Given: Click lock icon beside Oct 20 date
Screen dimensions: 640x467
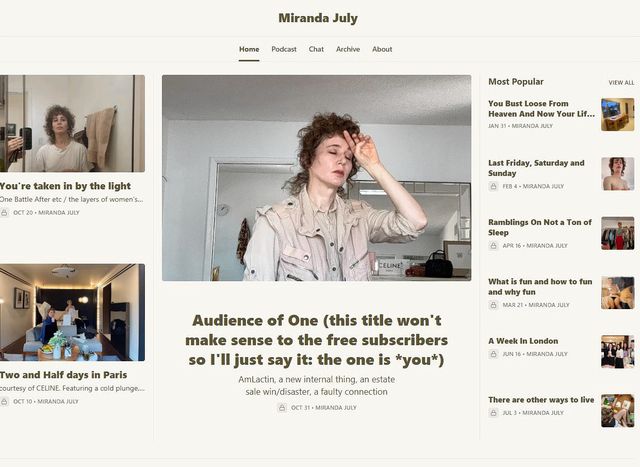Looking at the screenshot, I should 5,213.
